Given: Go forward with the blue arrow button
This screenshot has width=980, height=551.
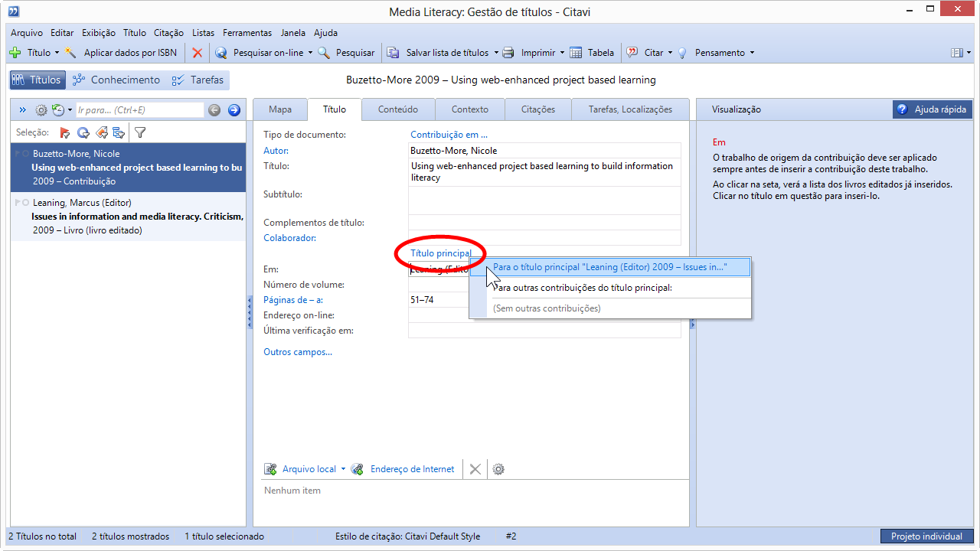Looking at the screenshot, I should (x=234, y=110).
